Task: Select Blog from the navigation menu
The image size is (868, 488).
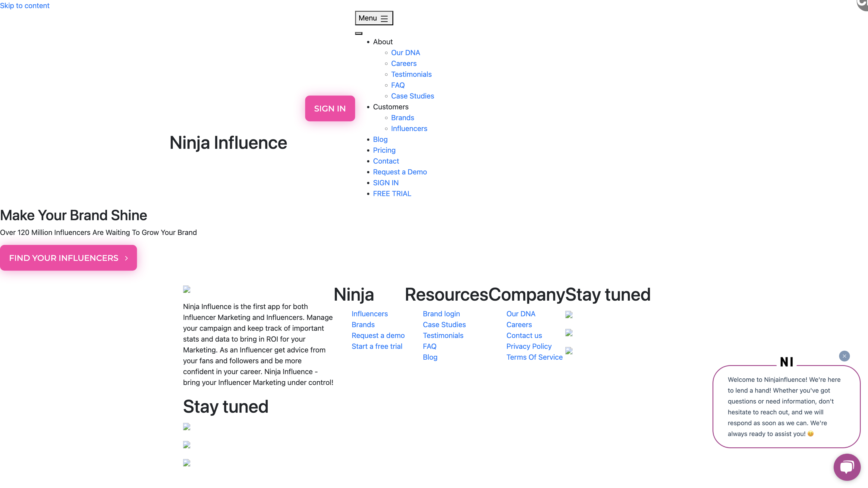Action: pyautogui.click(x=380, y=139)
